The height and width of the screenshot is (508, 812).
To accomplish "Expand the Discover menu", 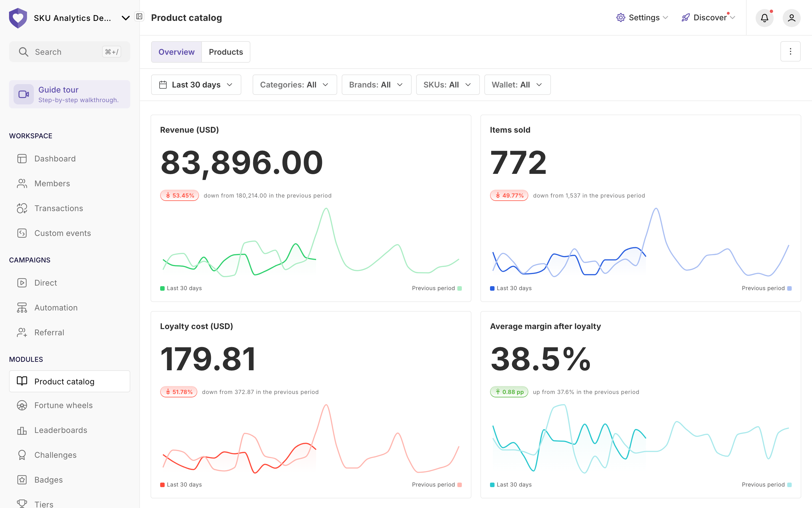I will click(708, 18).
